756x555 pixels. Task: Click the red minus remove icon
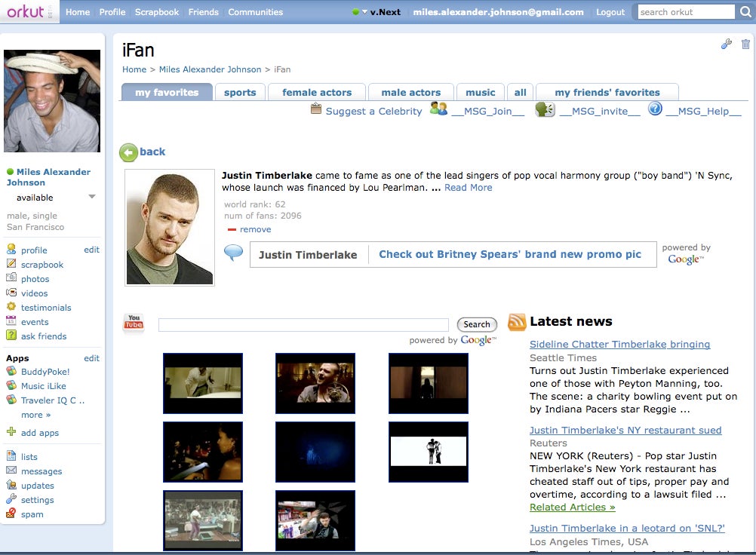[232, 230]
